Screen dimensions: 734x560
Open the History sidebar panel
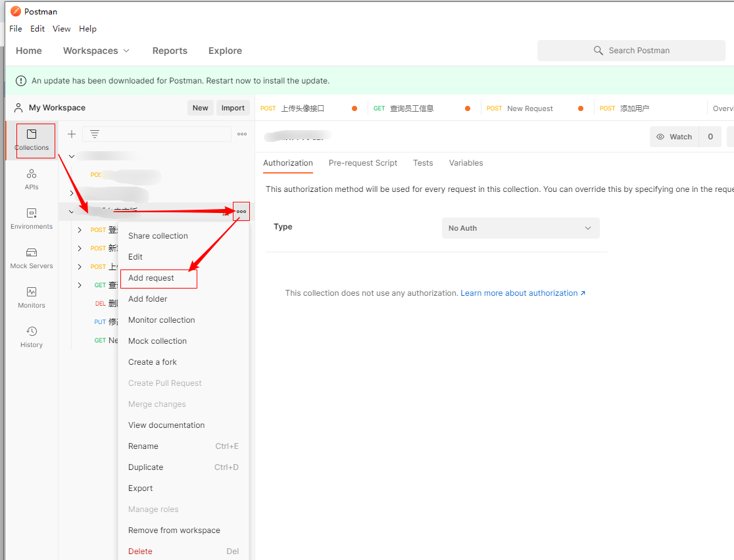[32, 337]
